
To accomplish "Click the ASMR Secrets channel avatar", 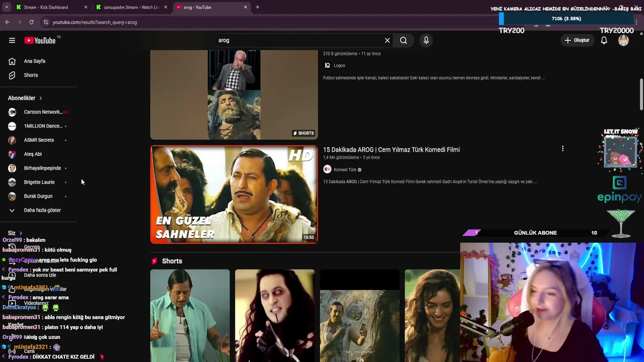I will point(12,140).
